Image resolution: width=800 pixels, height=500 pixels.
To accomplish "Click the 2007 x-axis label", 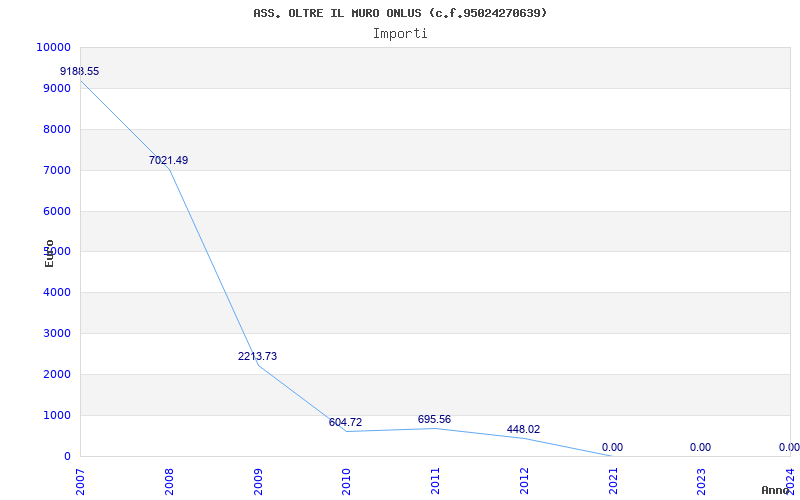I will 80,481.
